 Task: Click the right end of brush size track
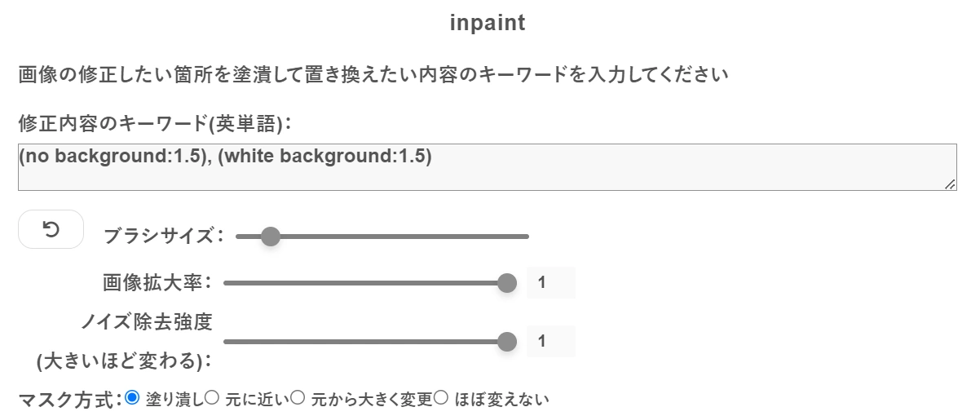[x=527, y=237]
